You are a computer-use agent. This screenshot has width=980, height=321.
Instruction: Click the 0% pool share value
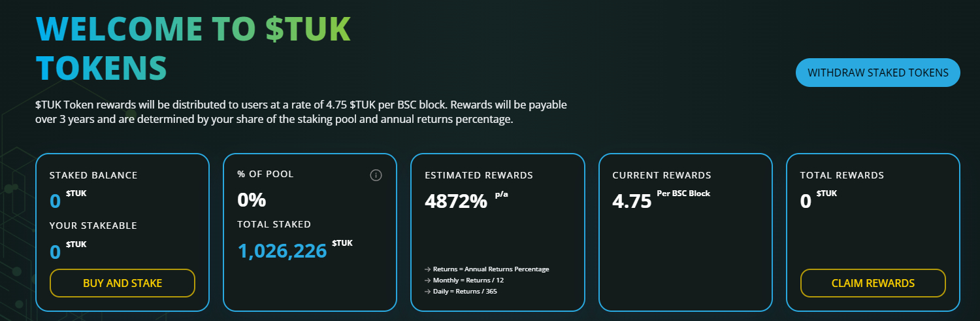point(252,199)
